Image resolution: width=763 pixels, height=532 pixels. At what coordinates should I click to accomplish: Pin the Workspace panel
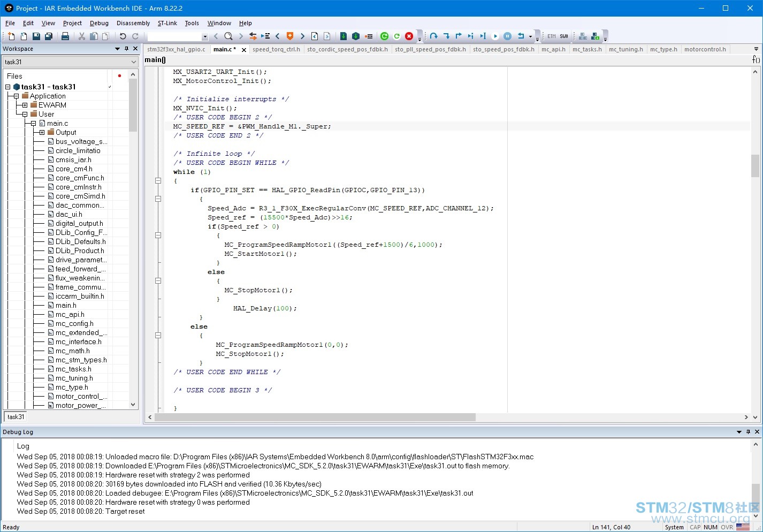pos(126,49)
